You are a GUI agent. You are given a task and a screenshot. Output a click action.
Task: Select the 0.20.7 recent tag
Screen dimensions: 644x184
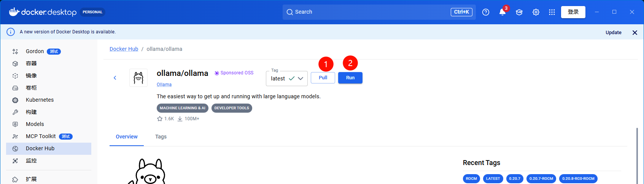(x=515, y=179)
